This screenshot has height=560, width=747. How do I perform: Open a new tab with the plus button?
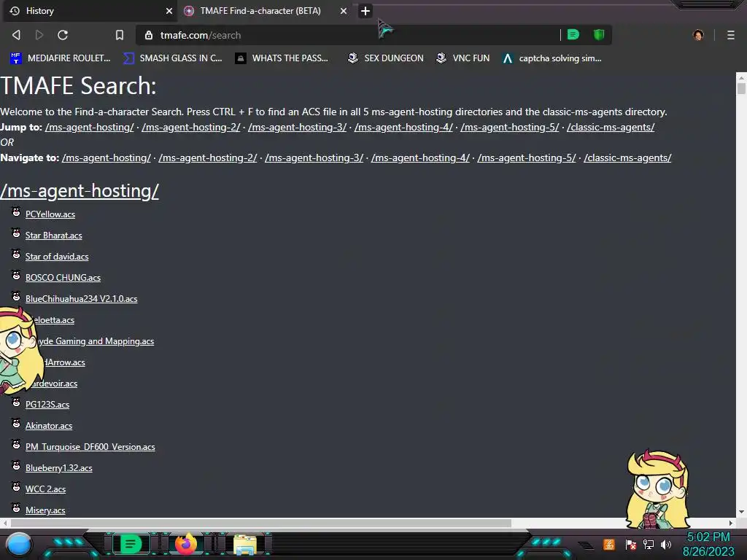365,11
